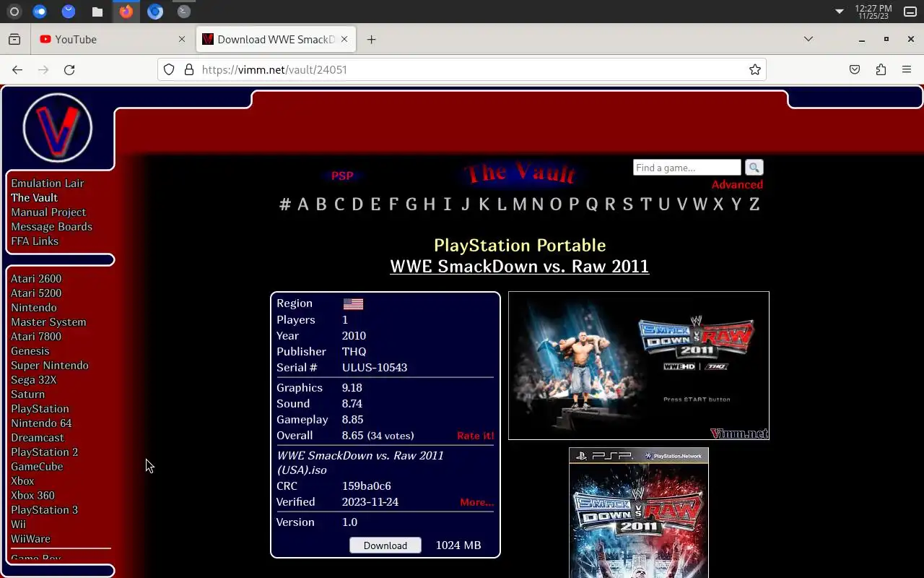The image size is (924, 578).
Task: Close the YouTube tab
Action: pos(182,40)
